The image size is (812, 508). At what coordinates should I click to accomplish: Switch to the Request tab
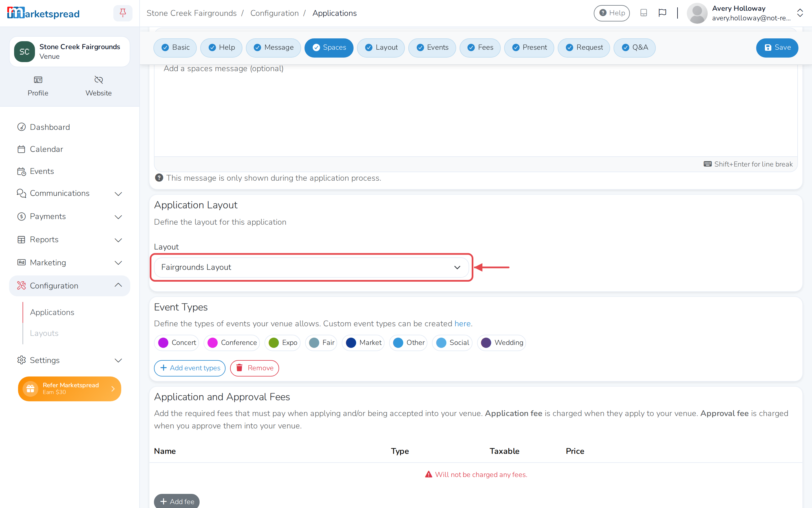[x=584, y=48]
